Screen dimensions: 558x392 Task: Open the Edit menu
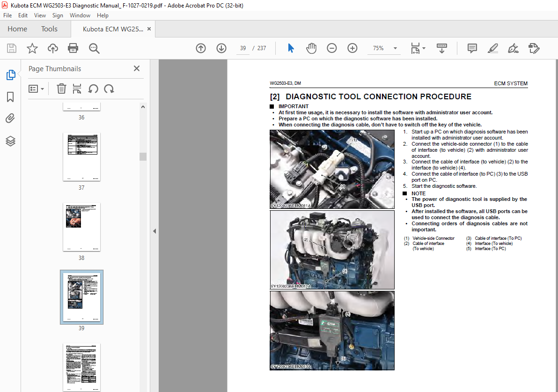click(x=23, y=15)
